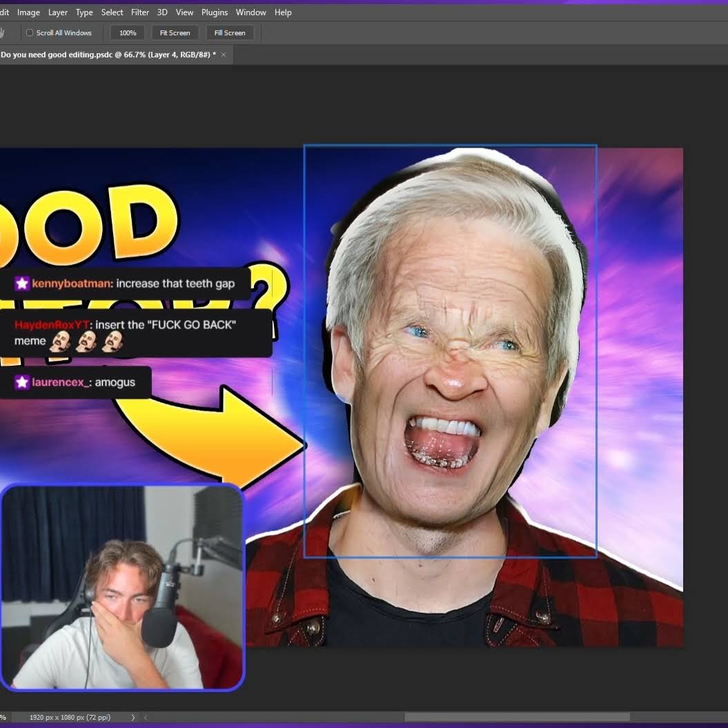
Task: Enable the Scroll All Windows checkbox
Action: click(x=30, y=32)
